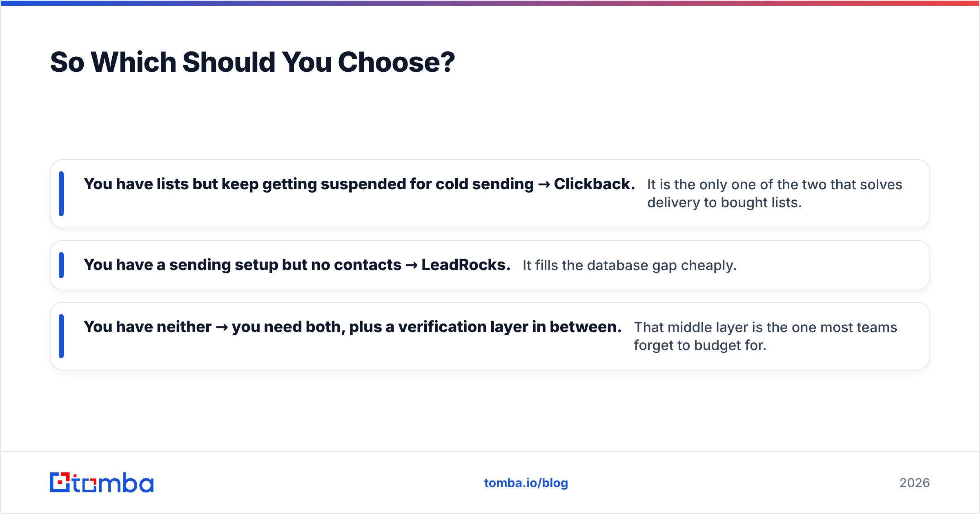
Task: Open the tomba.io/blog link
Action: pos(526,483)
